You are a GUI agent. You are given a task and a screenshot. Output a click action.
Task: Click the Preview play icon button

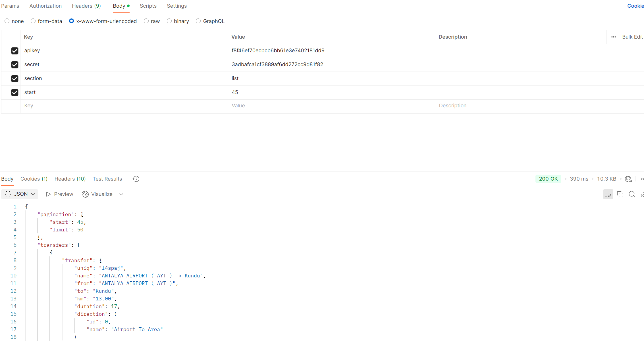tap(59, 194)
